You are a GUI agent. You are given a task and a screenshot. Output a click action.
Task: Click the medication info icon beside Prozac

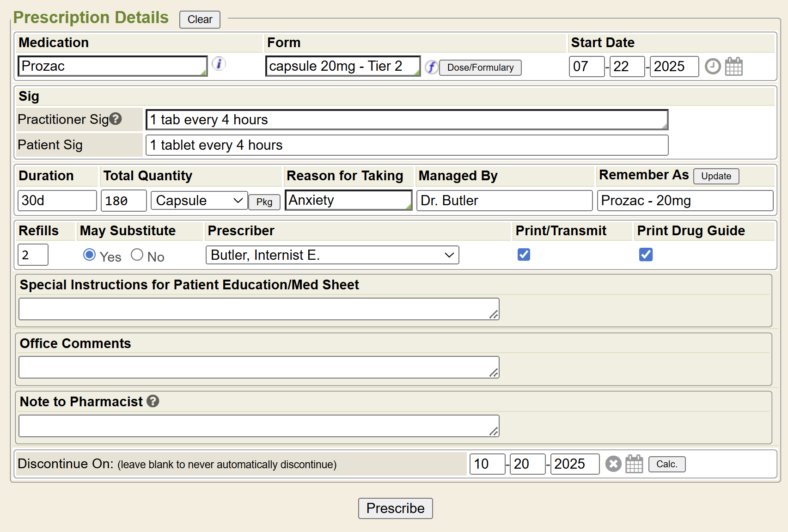coord(219,64)
